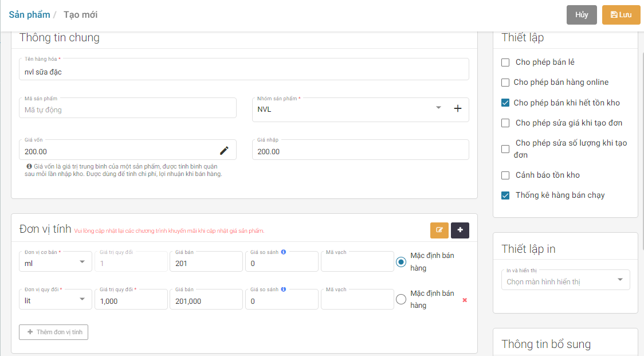Click the plus icon beside Nhóm sản phẩm

pos(458,108)
